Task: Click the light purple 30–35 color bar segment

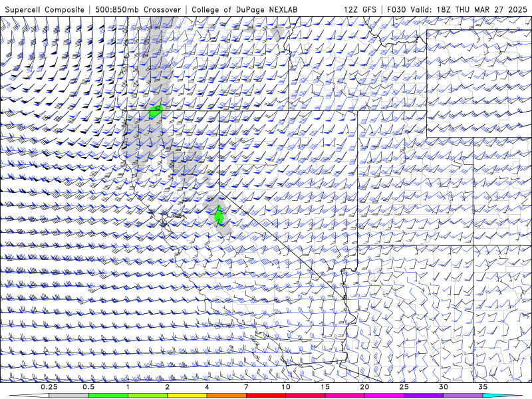Action: click(463, 396)
